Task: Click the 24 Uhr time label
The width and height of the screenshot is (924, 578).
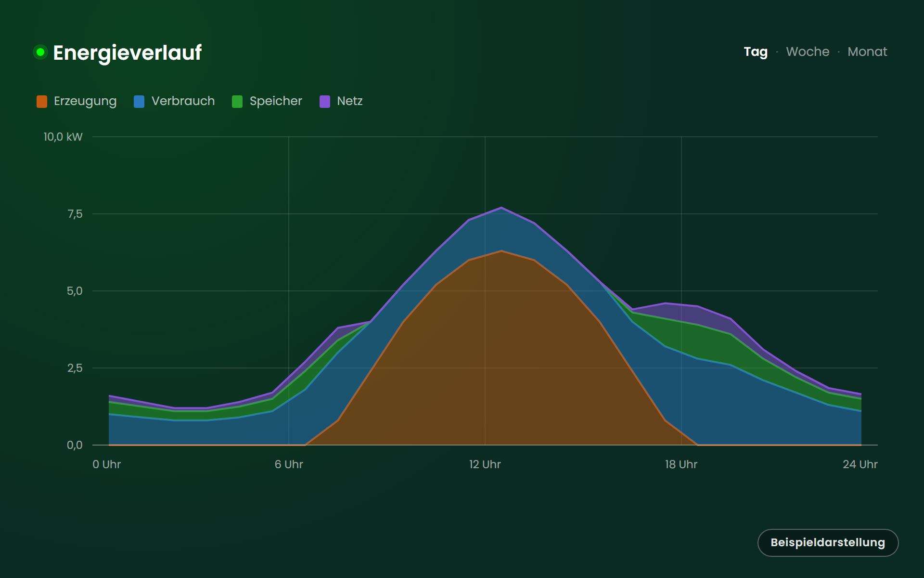Action: 860,464
